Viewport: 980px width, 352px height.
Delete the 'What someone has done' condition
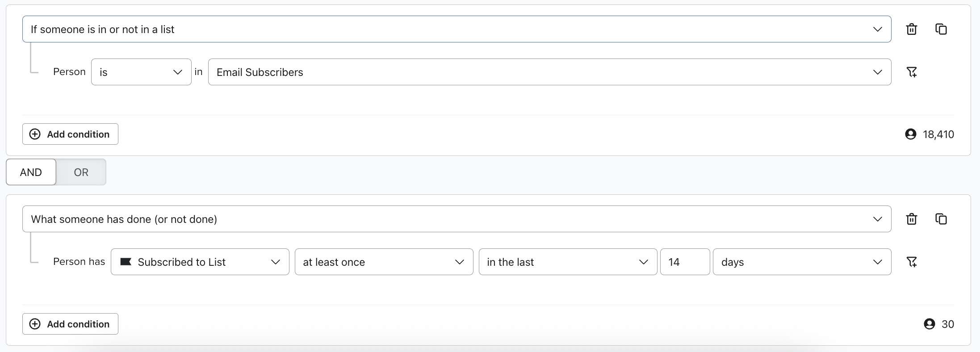[x=911, y=219]
